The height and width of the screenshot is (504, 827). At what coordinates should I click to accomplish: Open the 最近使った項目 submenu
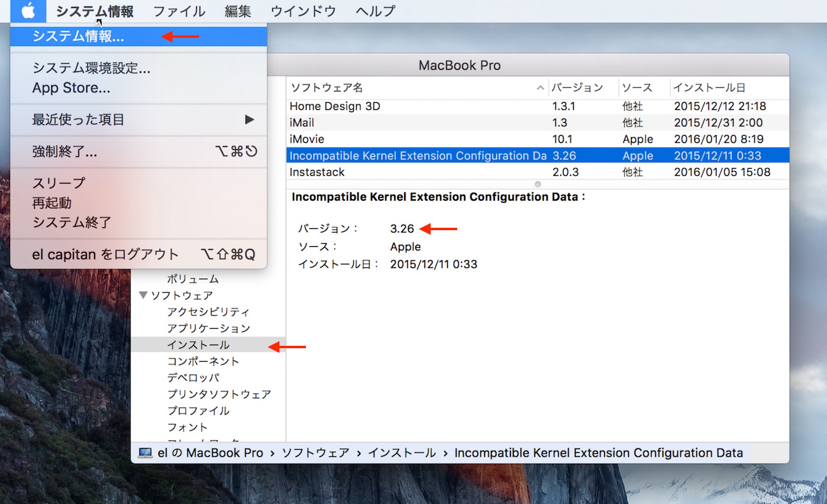(139, 120)
